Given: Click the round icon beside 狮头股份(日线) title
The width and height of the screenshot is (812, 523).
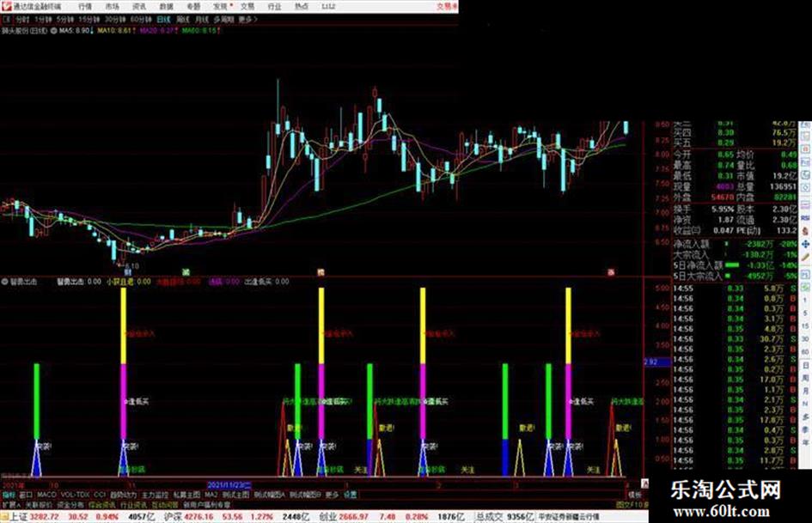Looking at the screenshot, I should pyautogui.click(x=54, y=31).
